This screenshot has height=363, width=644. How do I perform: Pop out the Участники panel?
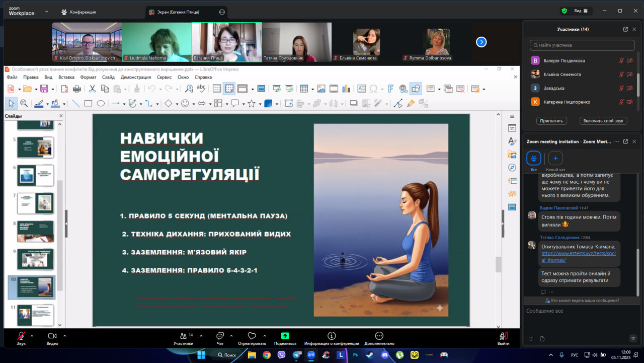(625, 29)
